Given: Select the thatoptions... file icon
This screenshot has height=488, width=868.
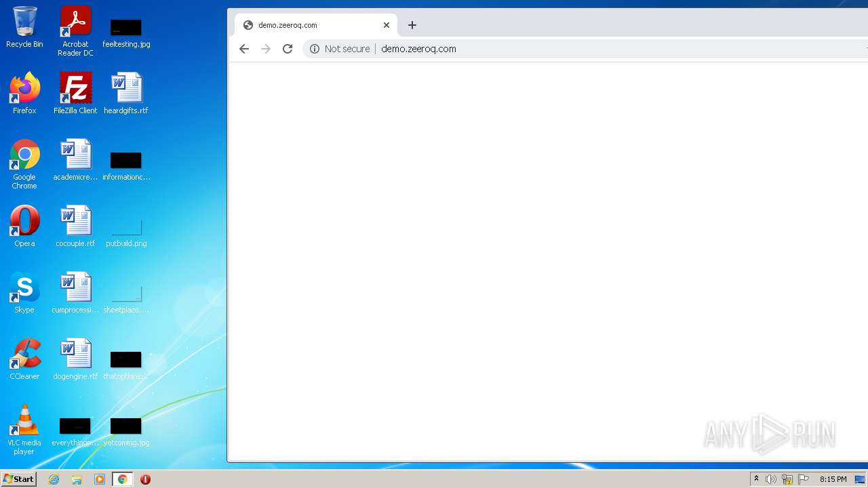Looking at the screenshot, I should tap(126, 365).
